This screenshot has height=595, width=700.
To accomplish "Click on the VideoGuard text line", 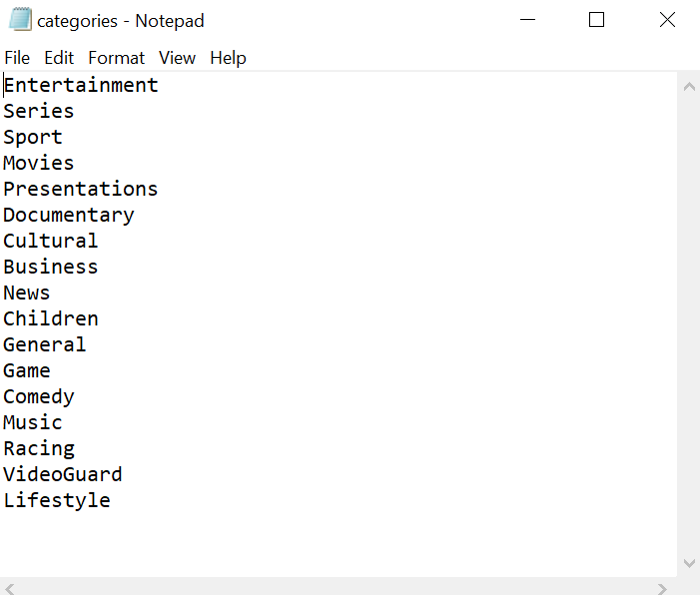I will point(63,474).
